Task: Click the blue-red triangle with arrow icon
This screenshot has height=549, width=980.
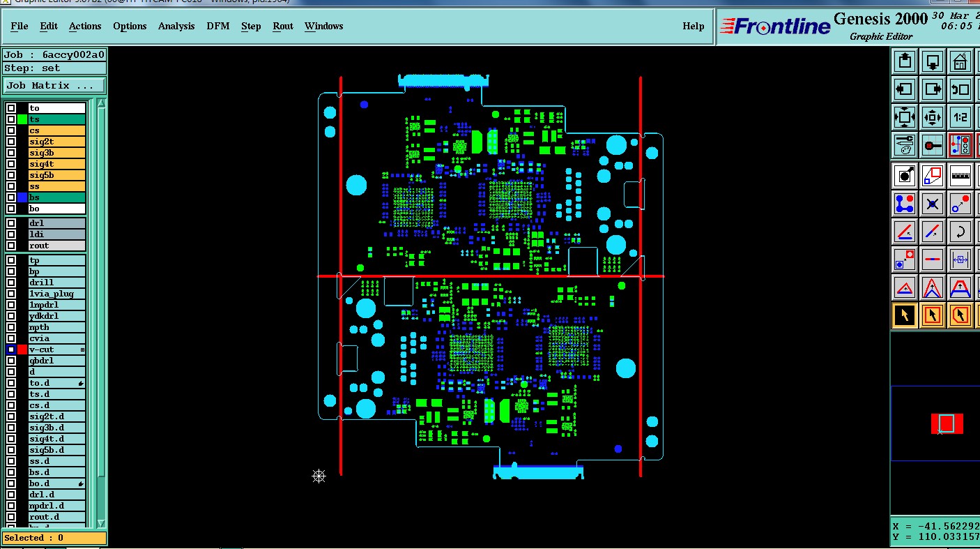Action: coord(905,287)
